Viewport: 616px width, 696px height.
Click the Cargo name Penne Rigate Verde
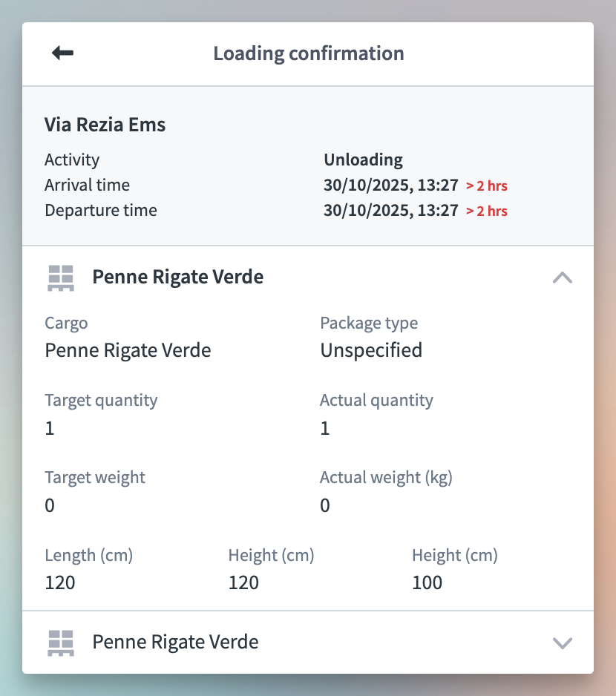point(128,350)
